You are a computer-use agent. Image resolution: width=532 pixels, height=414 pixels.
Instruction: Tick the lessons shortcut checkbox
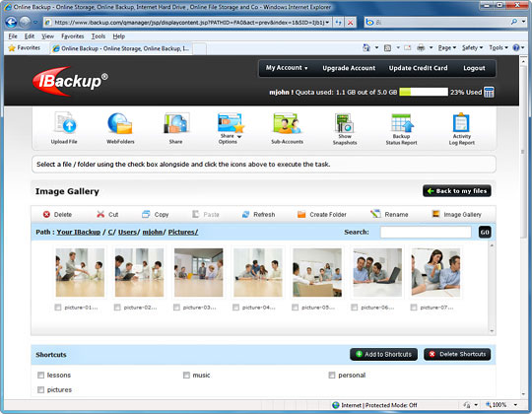click(x=41, y=375)
